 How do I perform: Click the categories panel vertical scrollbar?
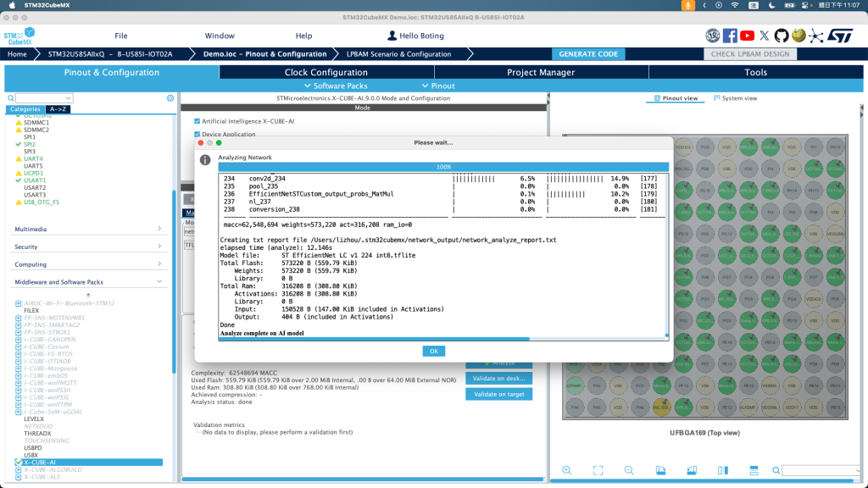click(174, 281)
